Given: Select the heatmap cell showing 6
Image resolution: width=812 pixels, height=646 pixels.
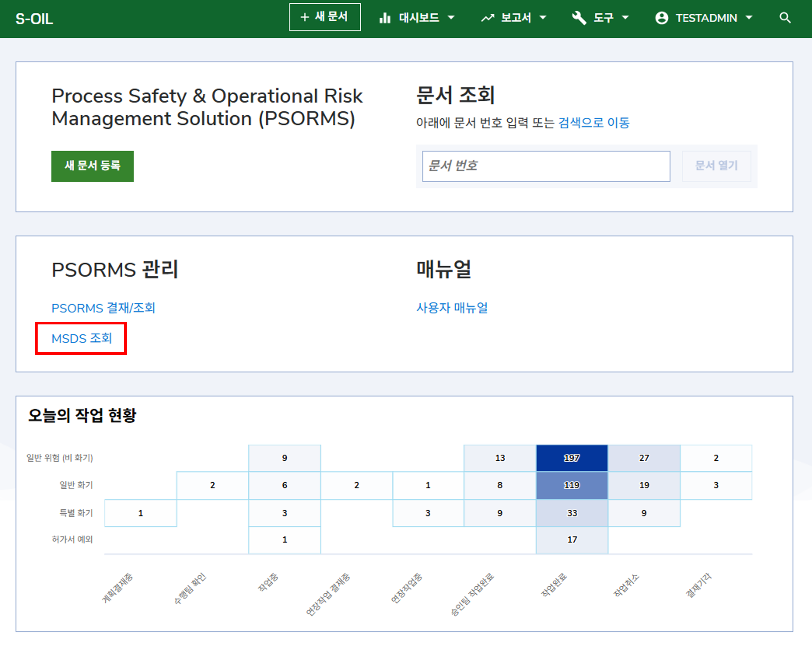Looking at the screenshot, I should pyautogui.click(x=284, y=485).
